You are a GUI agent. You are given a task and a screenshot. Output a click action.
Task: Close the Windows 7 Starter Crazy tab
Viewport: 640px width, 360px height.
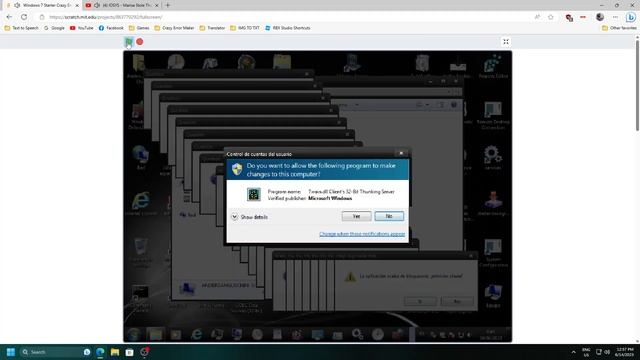pos(77,5)
